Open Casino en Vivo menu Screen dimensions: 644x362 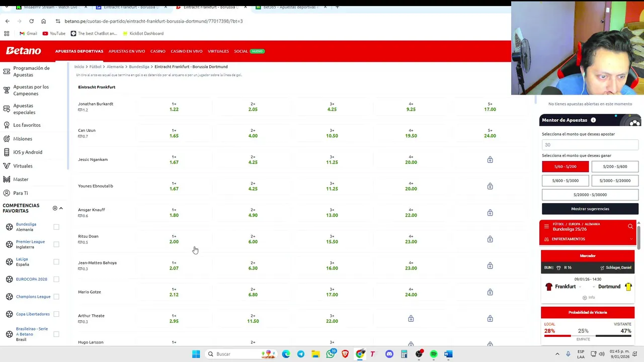pos(187,51)
